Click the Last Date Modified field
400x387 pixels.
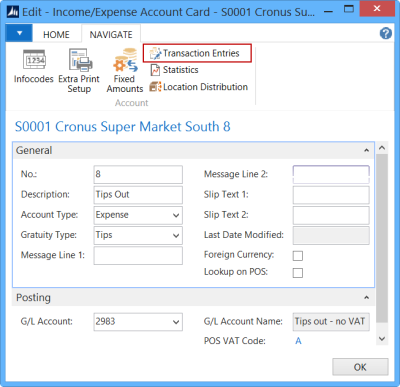pyautogui.click(x=331, y=235)
